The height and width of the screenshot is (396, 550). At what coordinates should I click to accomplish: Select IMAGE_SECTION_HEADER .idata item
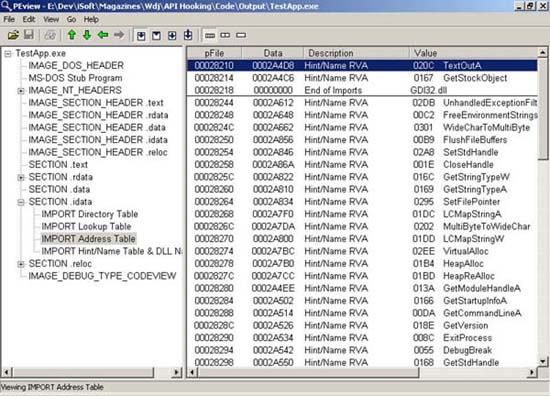coord(98,140)
